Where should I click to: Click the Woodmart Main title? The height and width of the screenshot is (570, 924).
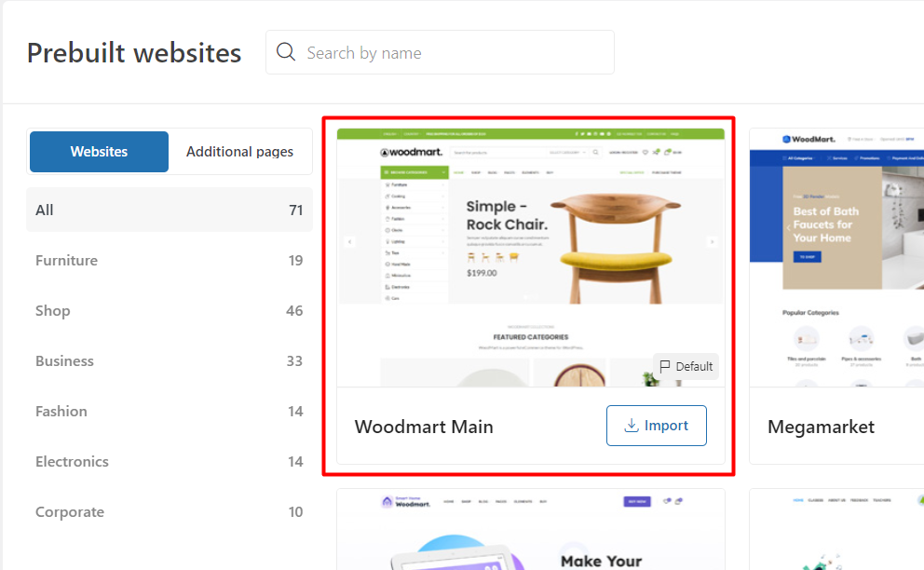click(424, 427)
